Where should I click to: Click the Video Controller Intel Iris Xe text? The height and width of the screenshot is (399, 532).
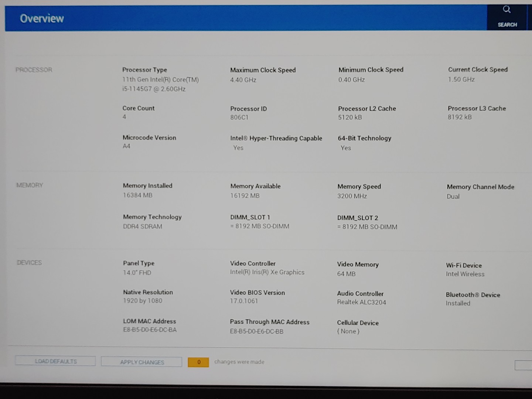(267, 272)
